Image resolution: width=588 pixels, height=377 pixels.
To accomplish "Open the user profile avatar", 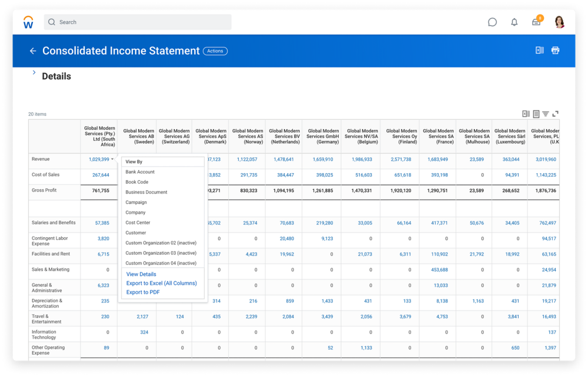I will [559, 22].
